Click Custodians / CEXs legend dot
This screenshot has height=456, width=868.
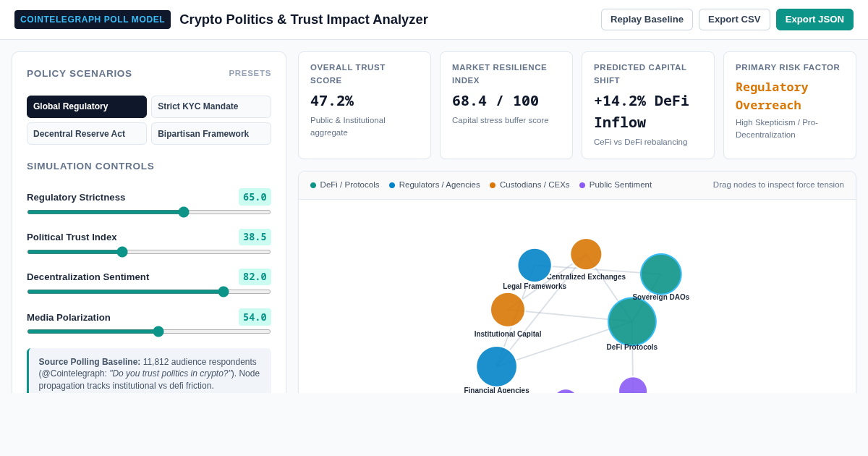tap(493, 185)
